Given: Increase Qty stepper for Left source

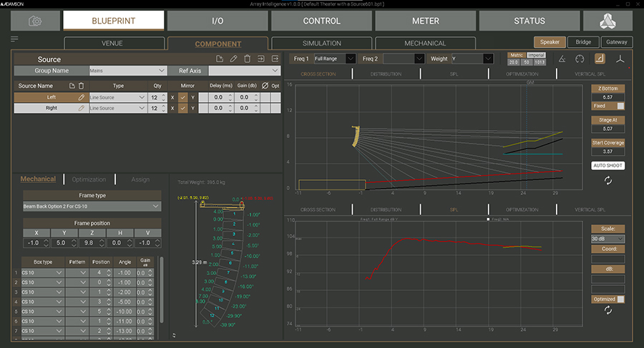Looking at the screenshot, I should tap(163, 95).
